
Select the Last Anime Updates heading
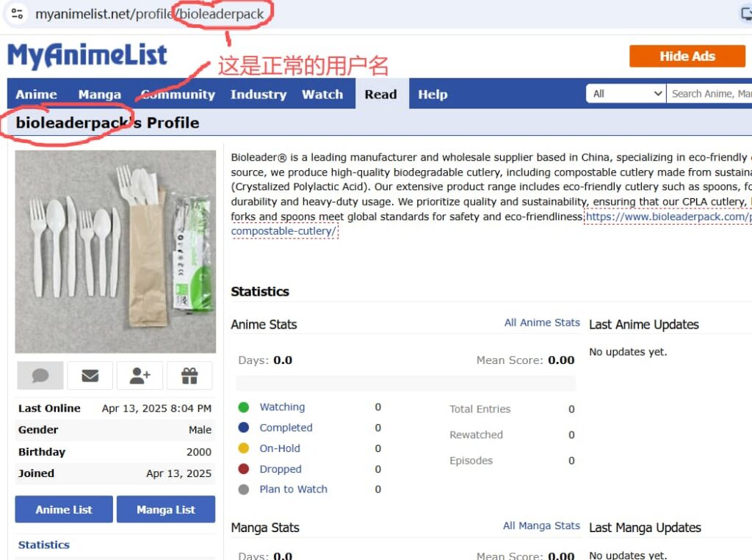pyautogui.click(x=643, y=324)
